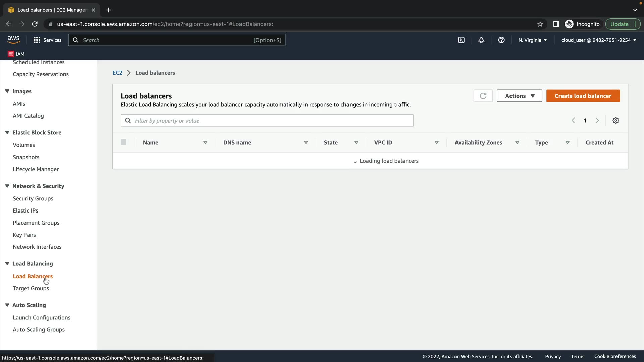Click Create load balancer button
The image size is (644, 362).
click(x=583, y=96)
